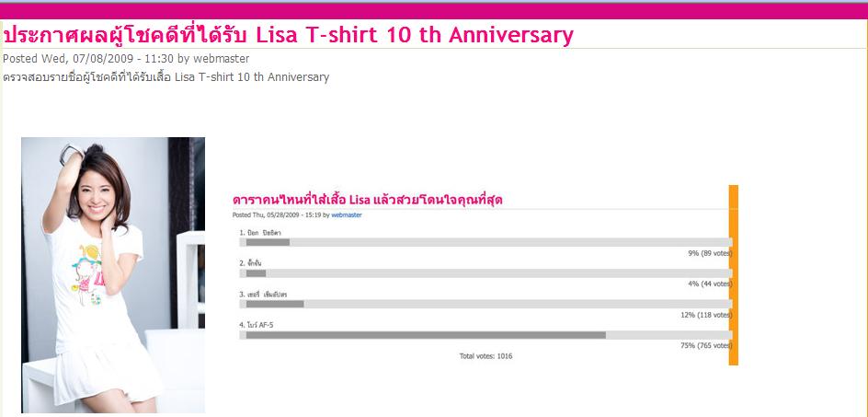Click the photo of woman in T-shirt
The width and height of the screenshot is (868, 417).
pyautogui.click(x=113, y=275)
